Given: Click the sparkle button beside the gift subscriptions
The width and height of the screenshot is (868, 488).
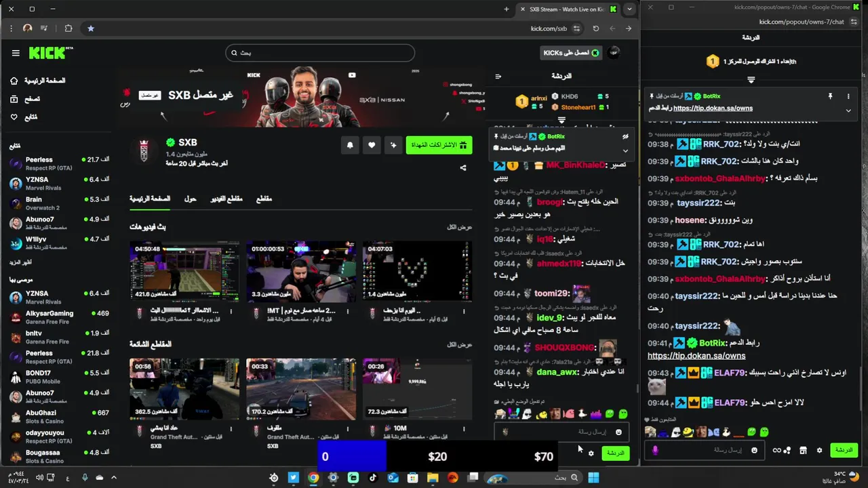Looking at the screenshot, I should point(393,145).
